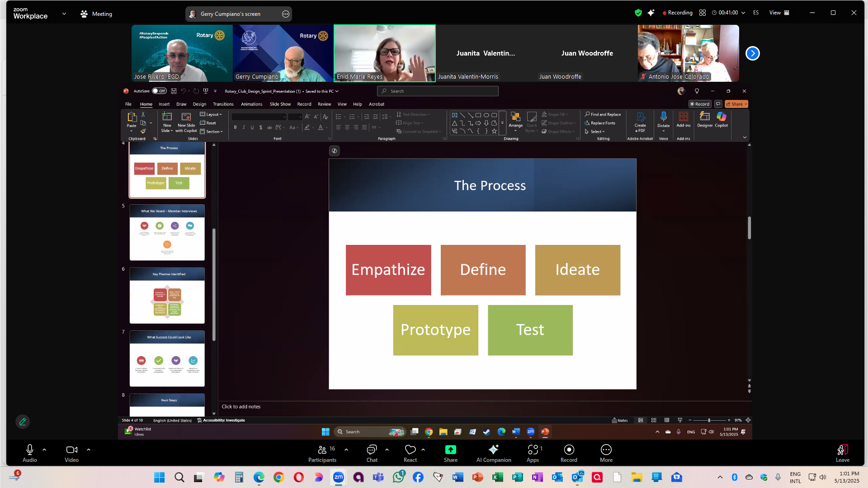This screenshot has height=488, width=868.
Task: Open AI Companion in Zoom toolbar
Action: pyautogui.click(x=493, y=450)
